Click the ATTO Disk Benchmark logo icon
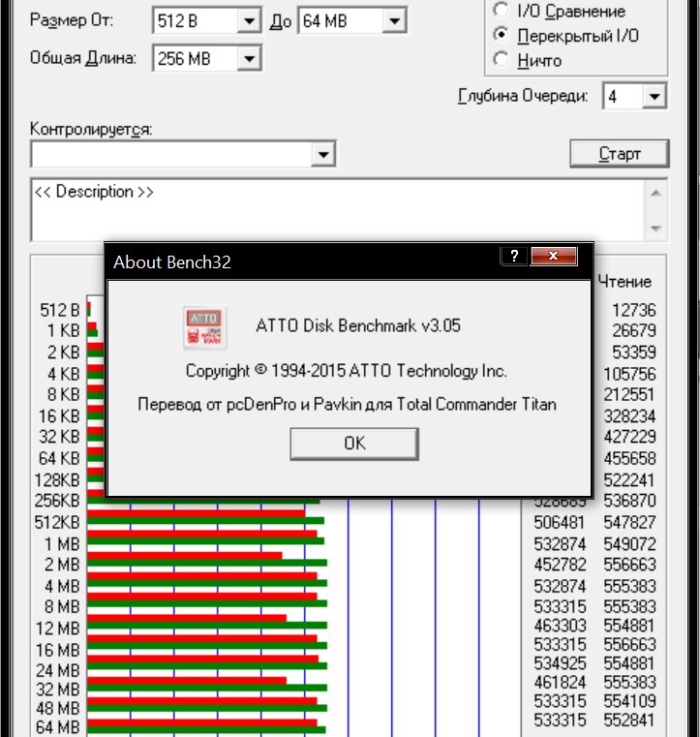The image size is (700, 737). pyautogui.click(x=205, y=327)
